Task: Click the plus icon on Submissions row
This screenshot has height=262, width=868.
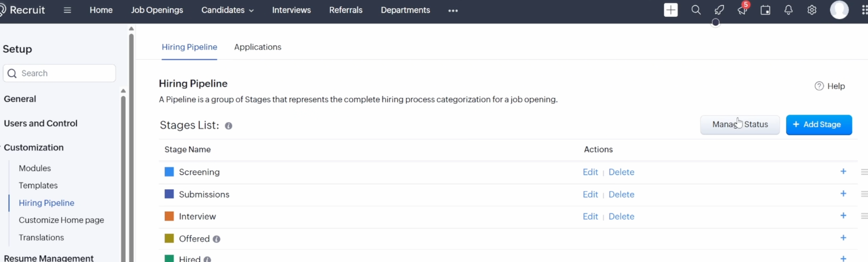Action: (843, 194)
